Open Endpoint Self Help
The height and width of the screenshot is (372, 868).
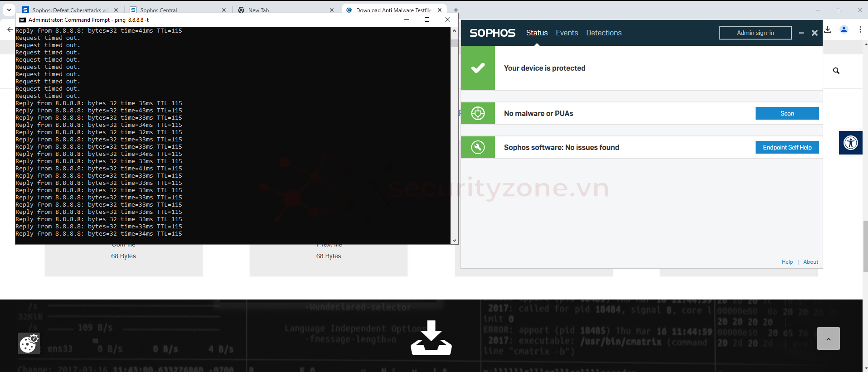click(x=787, y=147)
